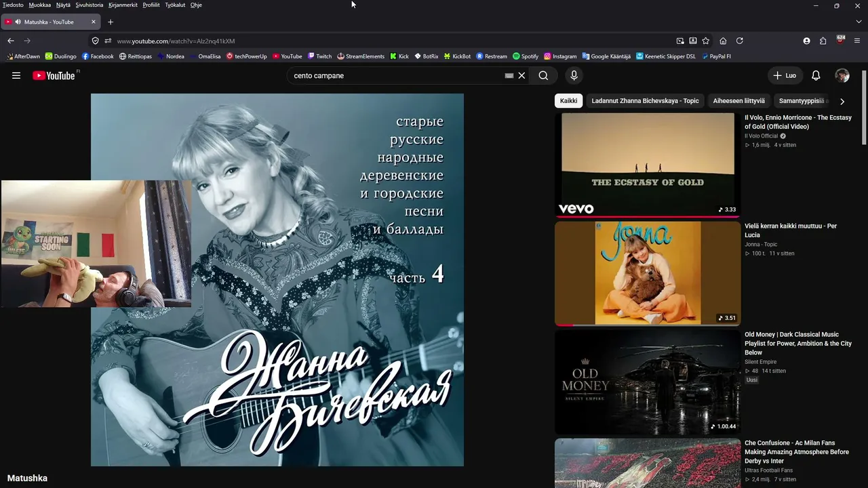Image resolution: width=868 pixels, height=488 pixels.
Task: Open the YouTube guide hamburger menu
Action: pos(16,76)
